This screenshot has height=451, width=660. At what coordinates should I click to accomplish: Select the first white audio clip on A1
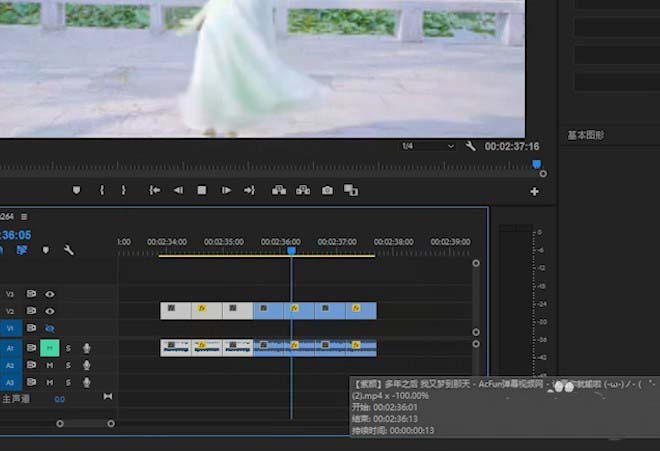click(176, 348)
